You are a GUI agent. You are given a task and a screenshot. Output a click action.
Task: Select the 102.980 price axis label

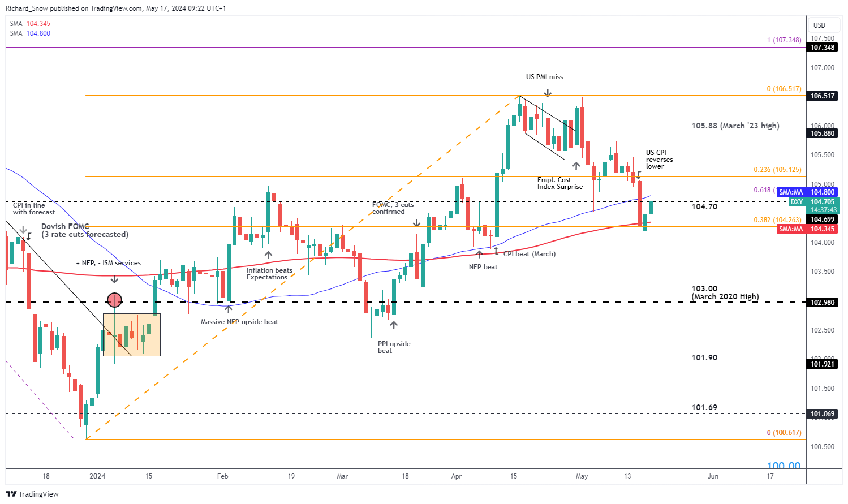tap(823, 303)
